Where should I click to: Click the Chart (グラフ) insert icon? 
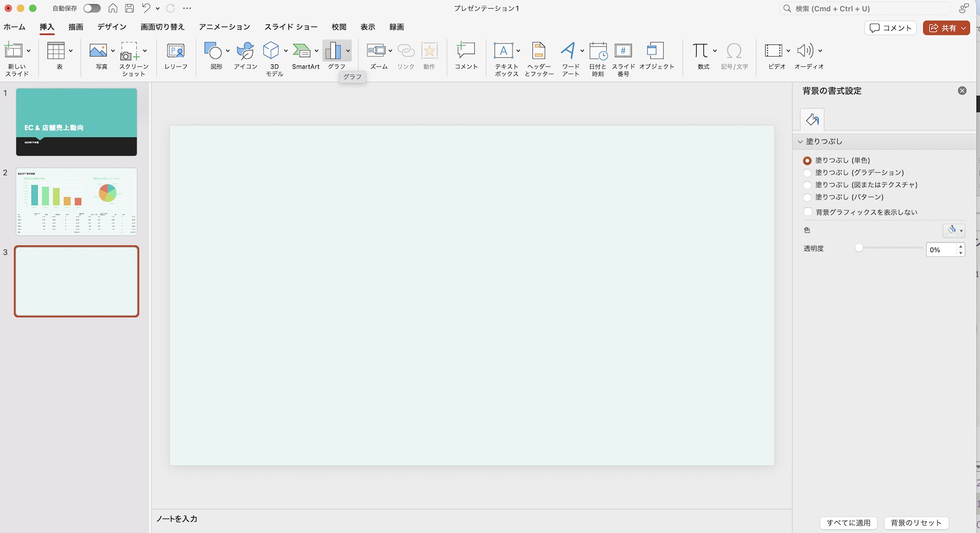333,51
